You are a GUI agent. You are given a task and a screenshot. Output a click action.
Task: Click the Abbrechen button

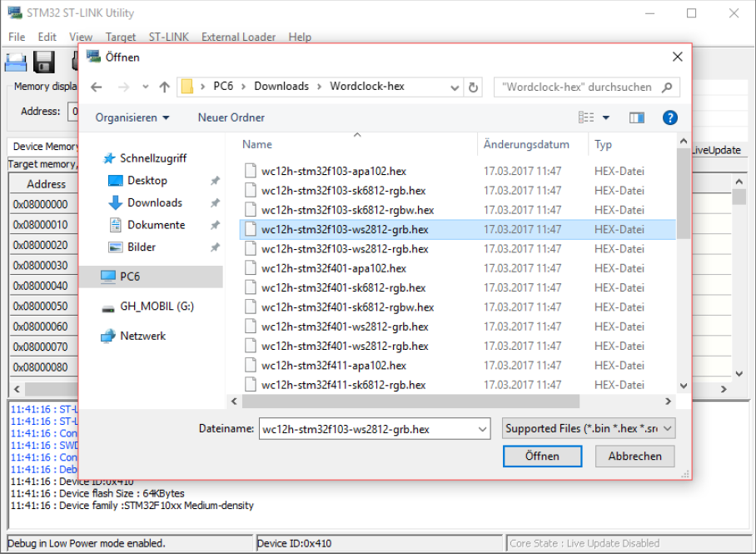coord(634,456)
